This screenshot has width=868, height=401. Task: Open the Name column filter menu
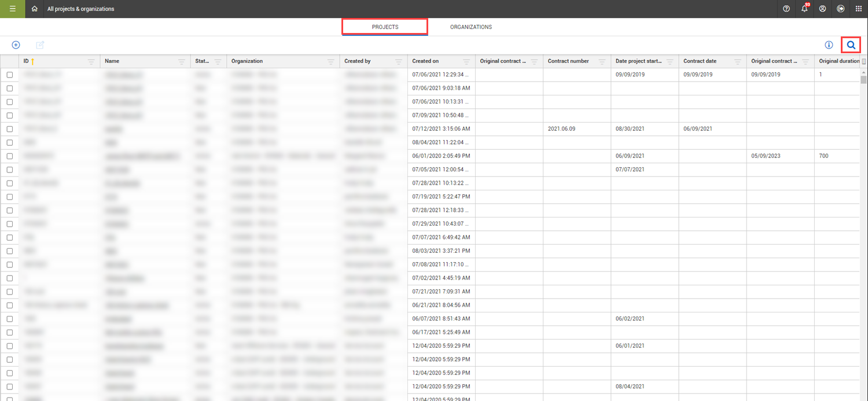click(x=182, y=61)
